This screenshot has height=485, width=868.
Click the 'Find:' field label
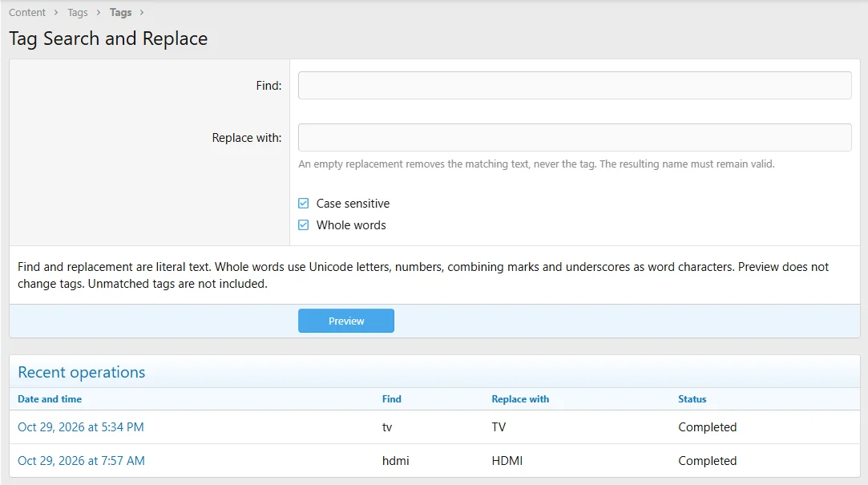pyautogui.click(x=268, y=85)
